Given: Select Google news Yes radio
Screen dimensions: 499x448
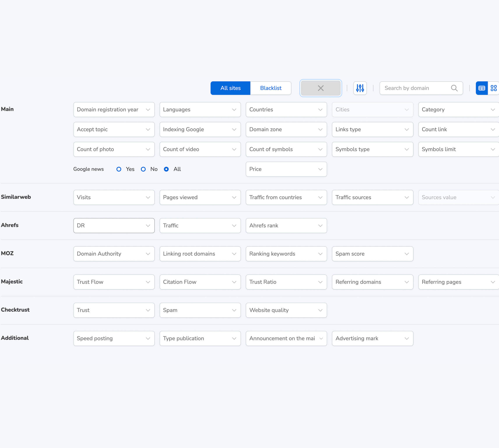Looking at the screenshot, I should coord(119,169).
